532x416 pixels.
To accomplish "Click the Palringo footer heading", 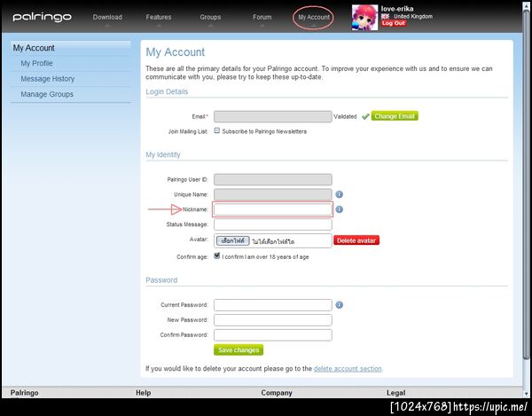I will click(x=24, y=393).
